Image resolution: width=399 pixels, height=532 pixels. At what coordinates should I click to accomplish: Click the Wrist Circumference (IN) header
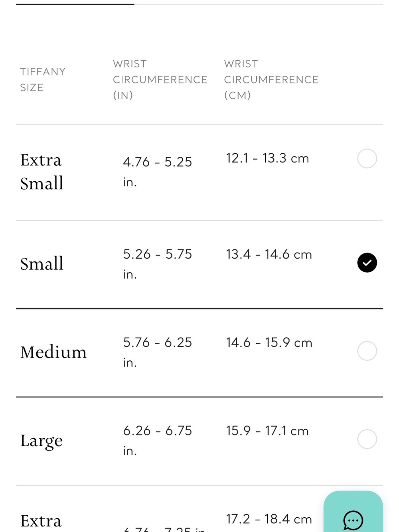[x=160, y=79]
